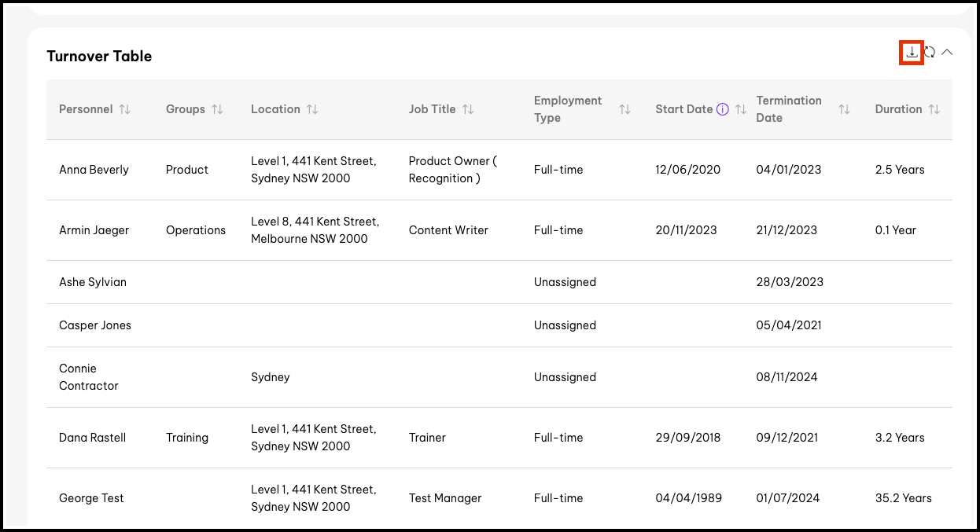Select Anna Beverly personnel row
The width and height of the screenshot is (980, 532).
point(94,170)
